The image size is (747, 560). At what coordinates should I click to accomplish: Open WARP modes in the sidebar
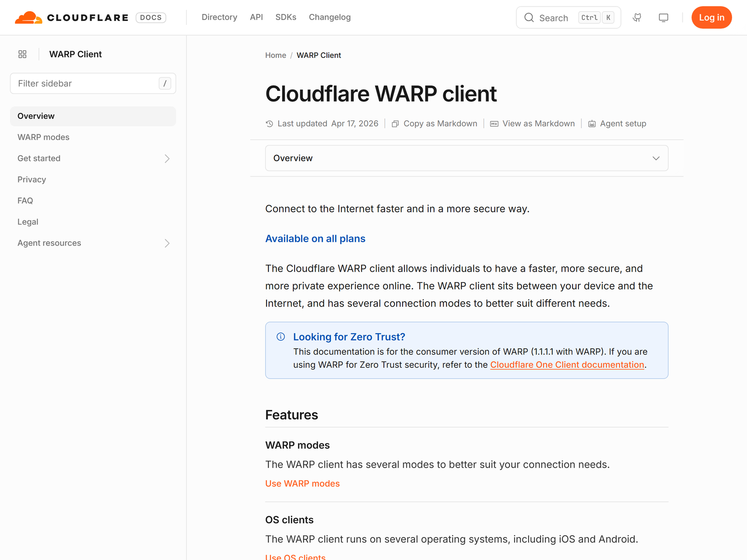tap(93, 137)
